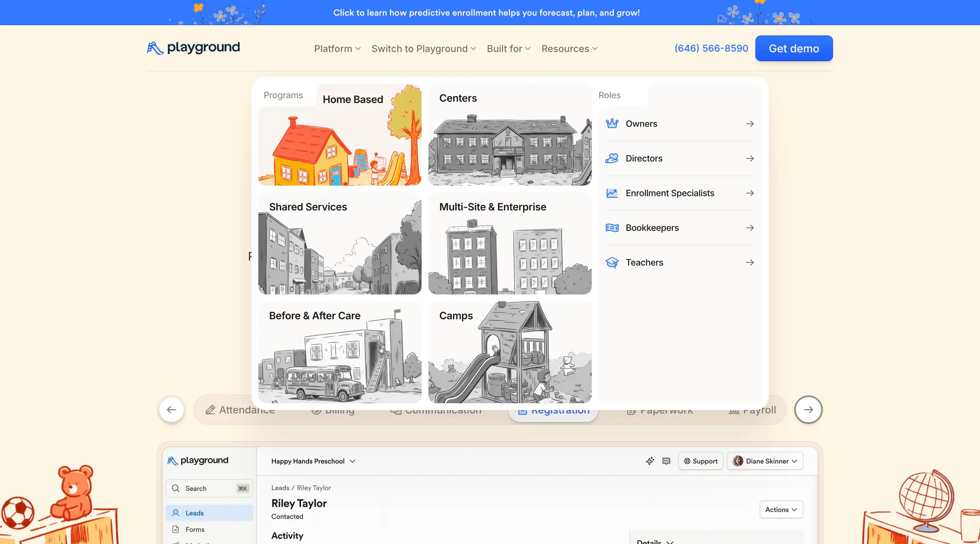This screenshot has height=544, width=980.
Task: Click the Support button
Action: [700, 461]
